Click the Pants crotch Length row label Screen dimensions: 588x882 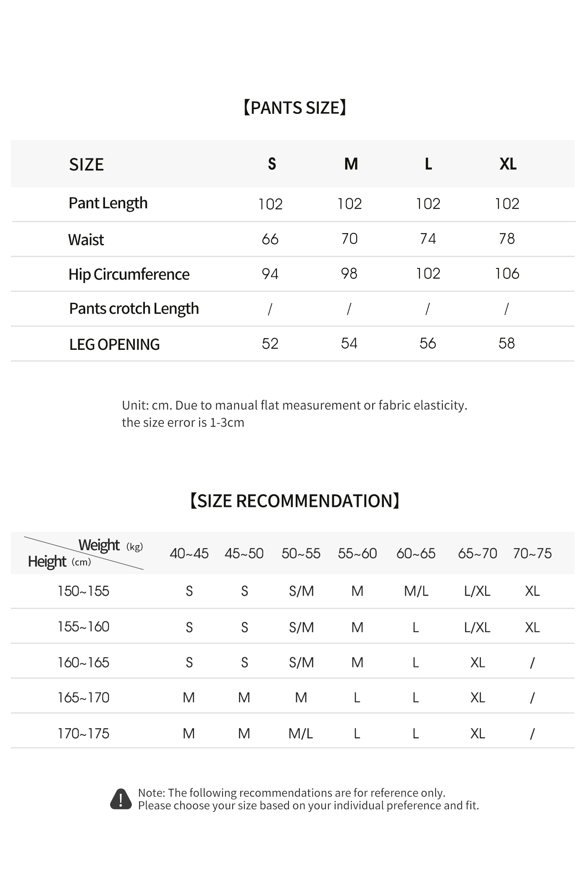pyautogui.click(x=134, y=309)
